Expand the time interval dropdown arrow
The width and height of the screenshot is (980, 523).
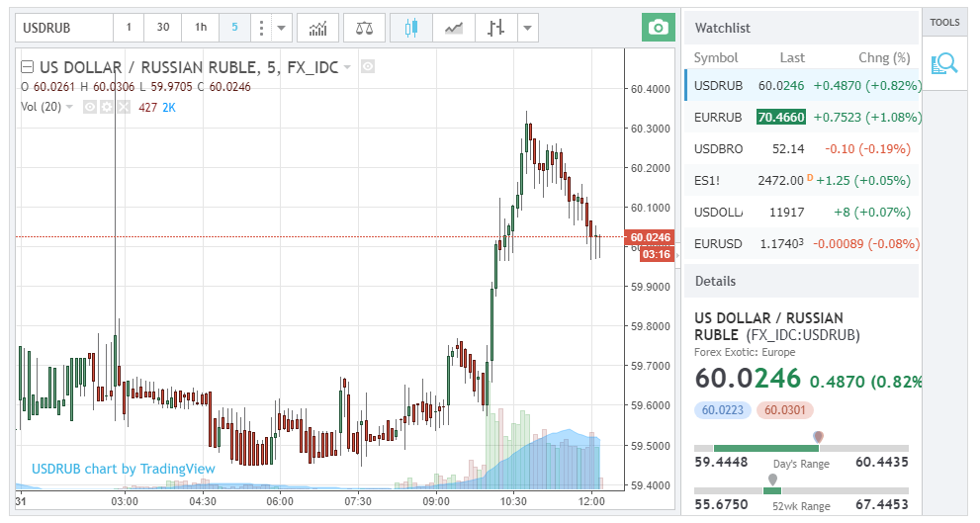click(282, 28)
